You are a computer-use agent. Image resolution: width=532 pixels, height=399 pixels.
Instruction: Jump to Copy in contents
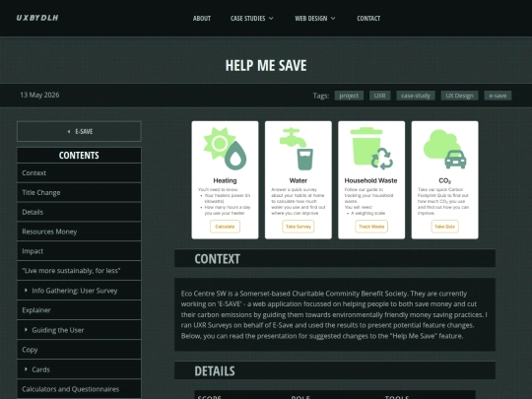[x=79, y=350]
